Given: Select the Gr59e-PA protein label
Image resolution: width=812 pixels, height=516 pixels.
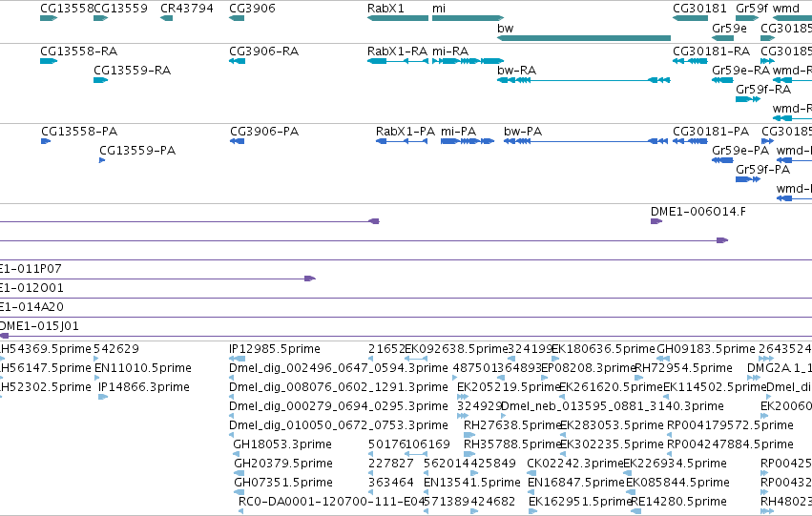Looking at the screenshot, I should pyautogui.click(x=740, y=151).
